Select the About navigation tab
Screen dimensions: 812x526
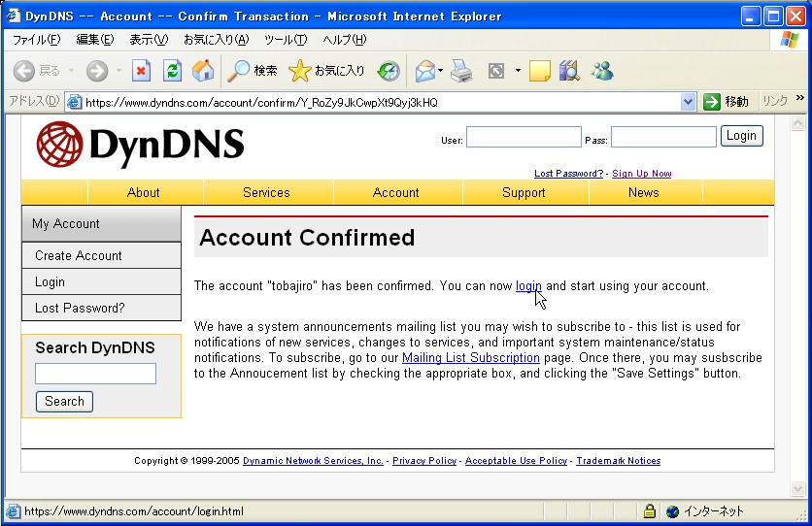144,192
